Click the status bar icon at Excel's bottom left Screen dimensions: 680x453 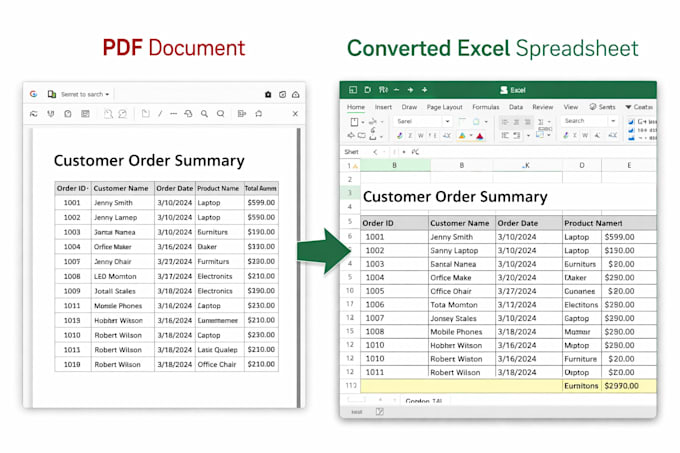tap(379, 411)
